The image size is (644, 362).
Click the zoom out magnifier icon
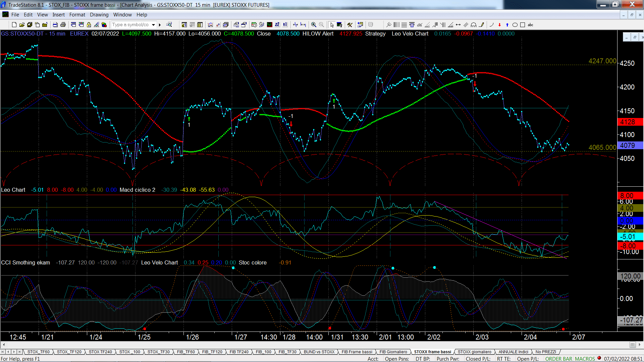[x=321, y=25]
